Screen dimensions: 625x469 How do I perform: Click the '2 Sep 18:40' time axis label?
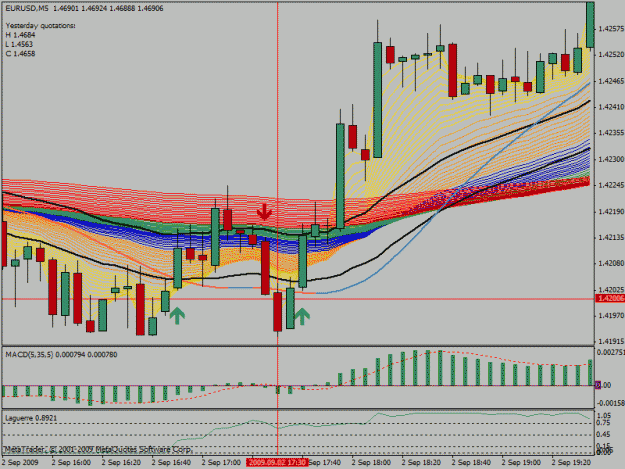coord(471,463)
